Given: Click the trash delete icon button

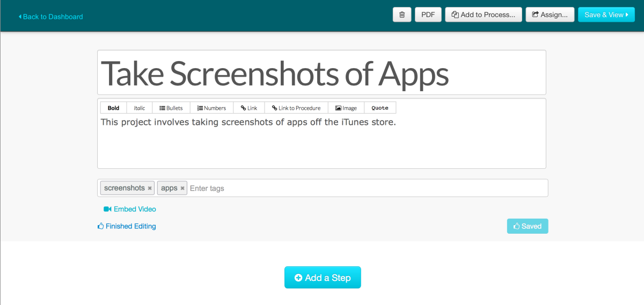Looking at the screenshot, I should tap(402, 14).
